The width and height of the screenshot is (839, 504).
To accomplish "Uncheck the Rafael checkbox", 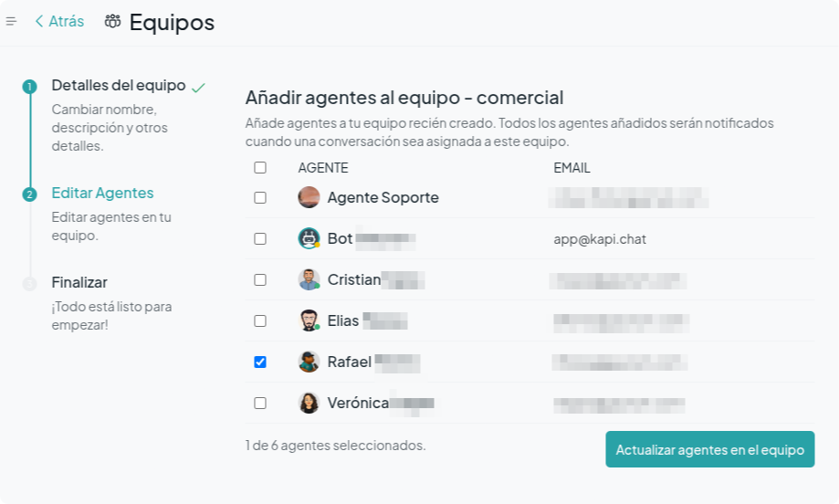I will [260, 362].
